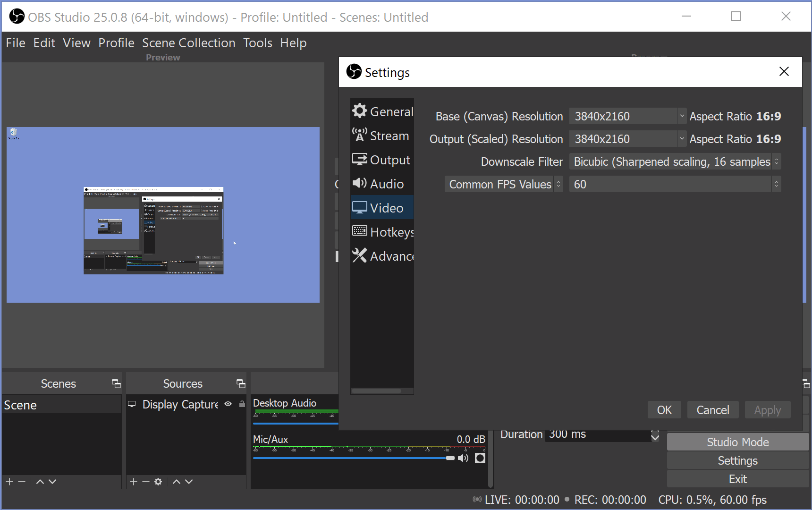Open the Scene Collection menu

click(189, 43)
